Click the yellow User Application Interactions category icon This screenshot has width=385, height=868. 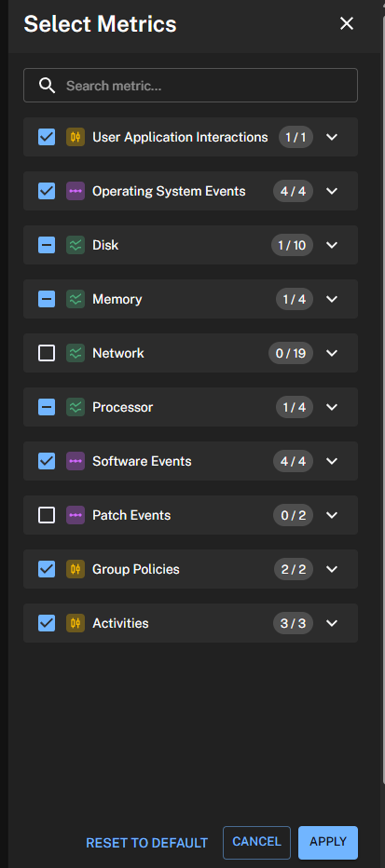pyautogui.click(x=76, y=137)
